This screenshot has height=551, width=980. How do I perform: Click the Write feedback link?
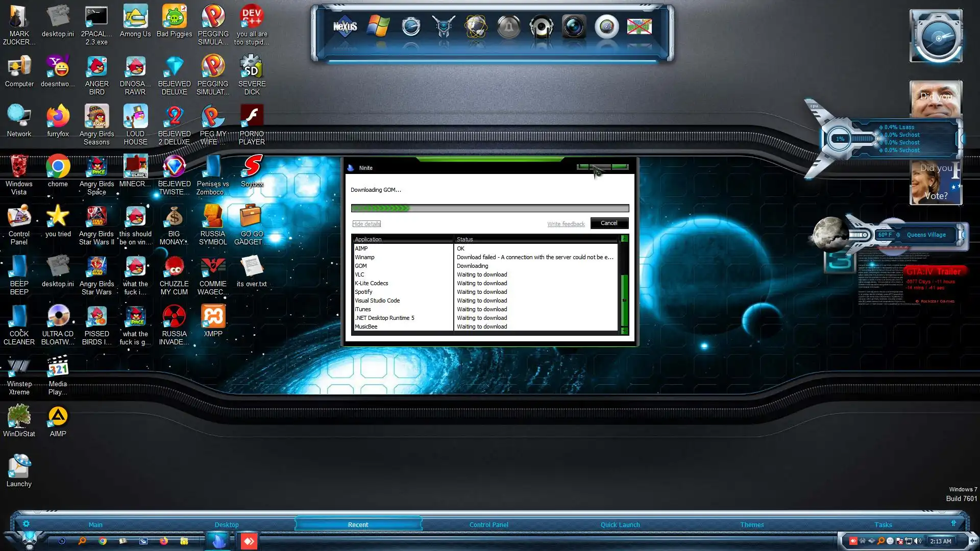click(x=566, y=224)
